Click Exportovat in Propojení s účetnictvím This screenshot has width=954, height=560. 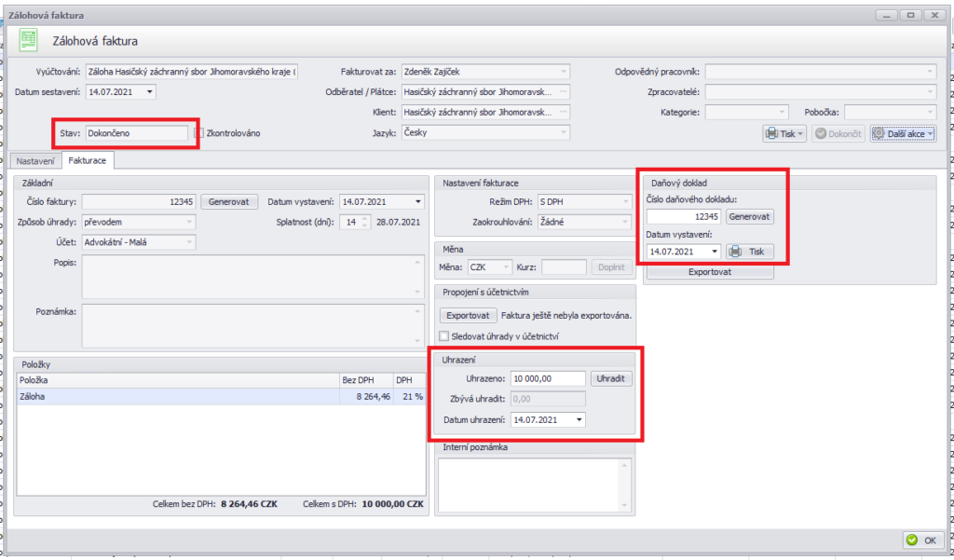(x=468, y=316)
